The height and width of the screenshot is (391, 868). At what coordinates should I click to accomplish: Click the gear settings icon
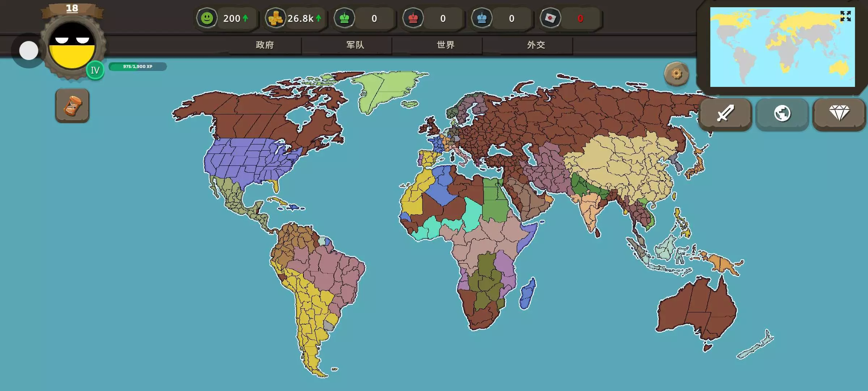(x=676, y=74)
